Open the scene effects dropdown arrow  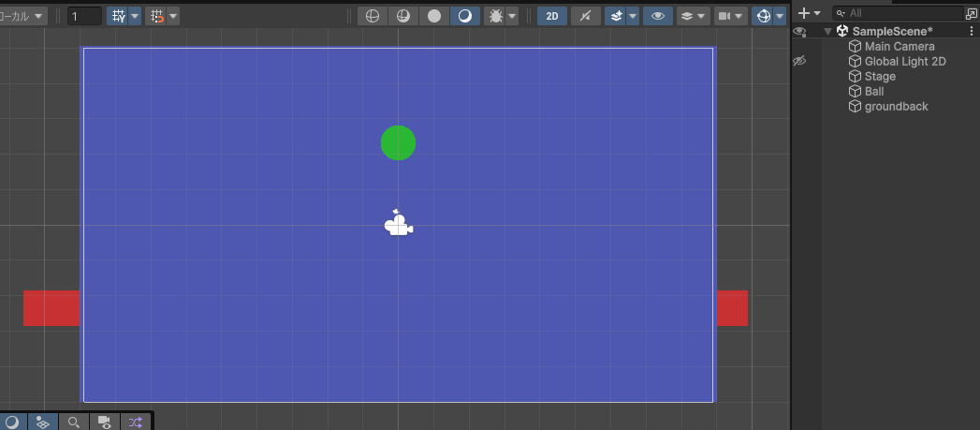(x=633, y=16)
